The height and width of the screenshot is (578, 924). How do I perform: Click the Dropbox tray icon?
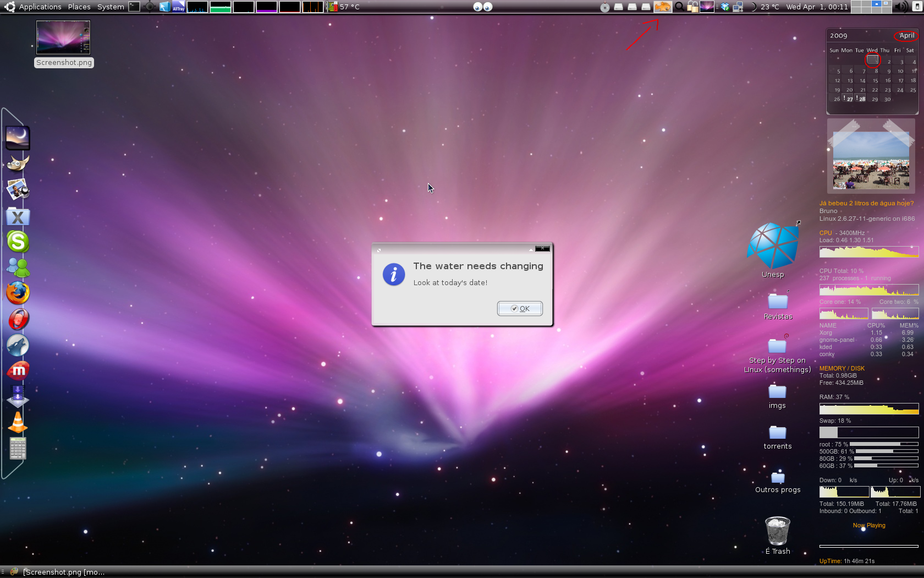[x=725, y=7]
